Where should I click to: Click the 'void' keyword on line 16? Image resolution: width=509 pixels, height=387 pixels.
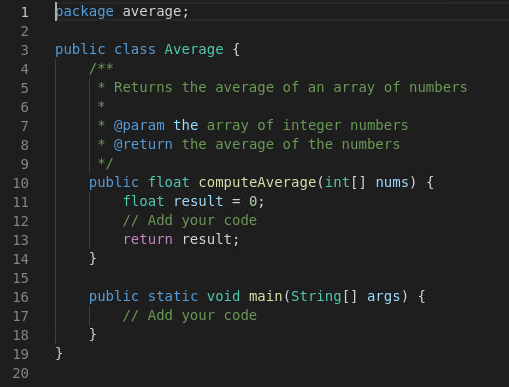point(223,296)
